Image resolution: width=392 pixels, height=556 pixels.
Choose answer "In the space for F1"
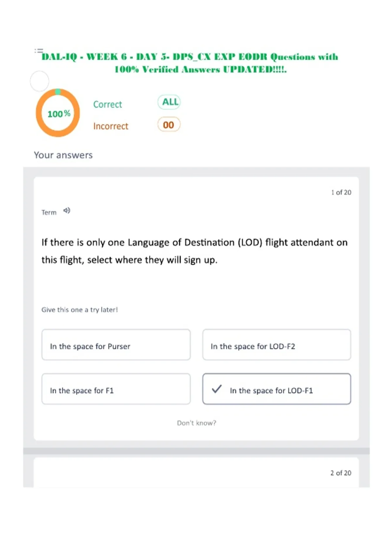[x=116, y=389]
